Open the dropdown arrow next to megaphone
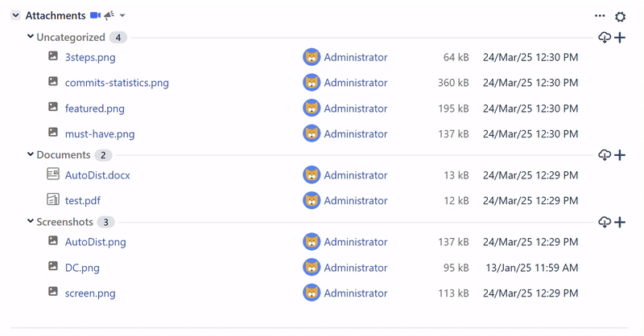This screenshot has width=644, height=336. click(122, 15)
